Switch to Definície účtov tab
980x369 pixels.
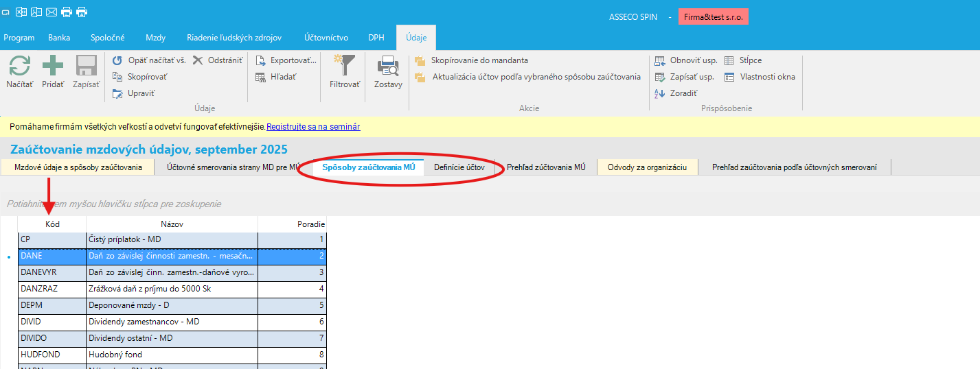(459, 167)
